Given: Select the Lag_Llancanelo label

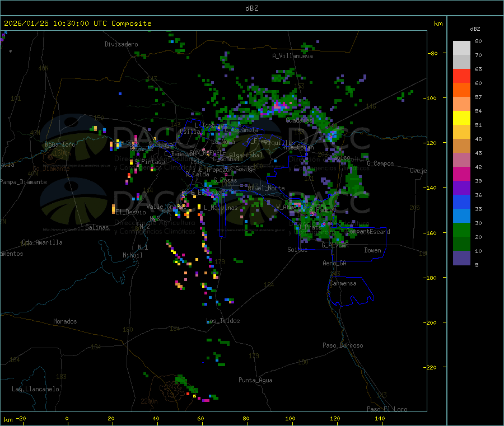Looking at the screenshot, I should [36, 388].
